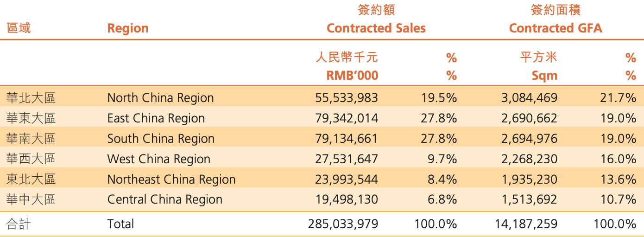The height and width of the screenshot is (237, 644).
Task: Click the South China Region row label
Action: point(161,139)
